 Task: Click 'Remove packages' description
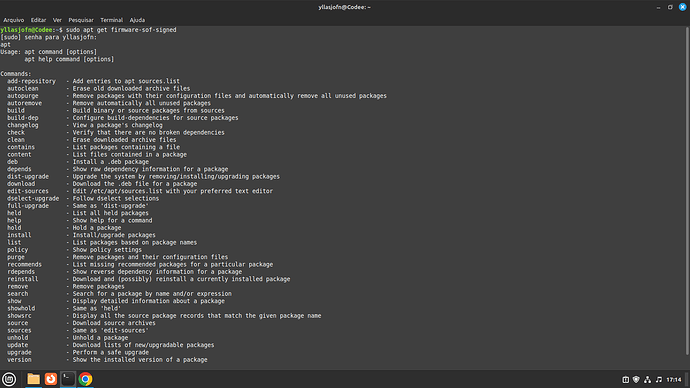[99, 286]
